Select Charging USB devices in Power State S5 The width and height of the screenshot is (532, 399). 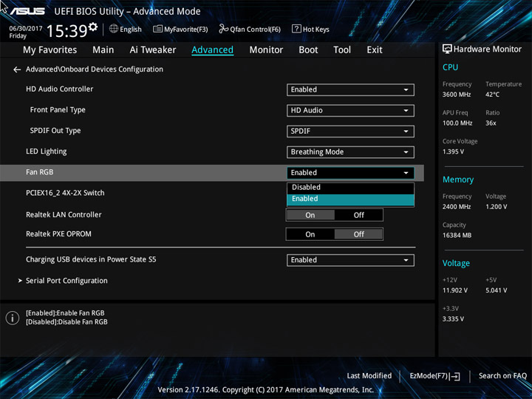91,259
